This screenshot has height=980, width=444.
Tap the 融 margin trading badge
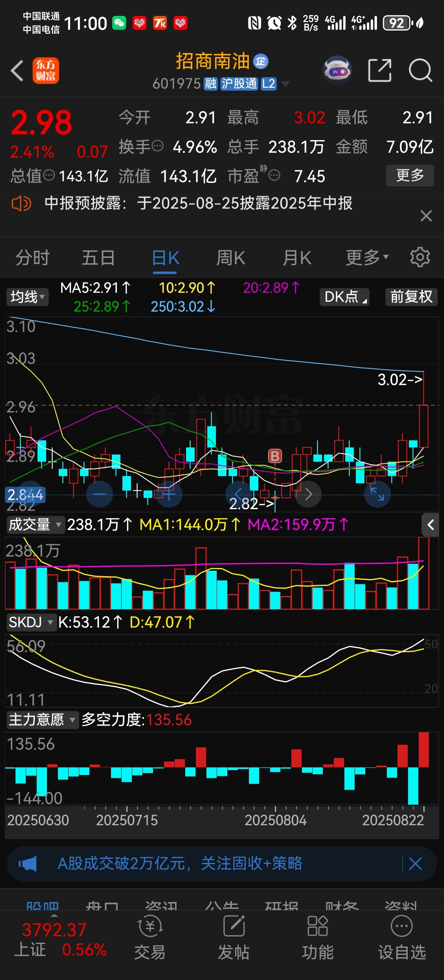(x=211, y=84)
